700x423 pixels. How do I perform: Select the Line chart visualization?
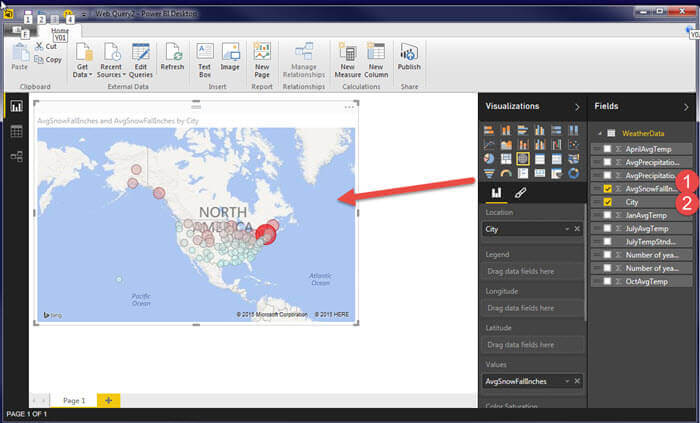pyautogui.click(x=489, y=145)
